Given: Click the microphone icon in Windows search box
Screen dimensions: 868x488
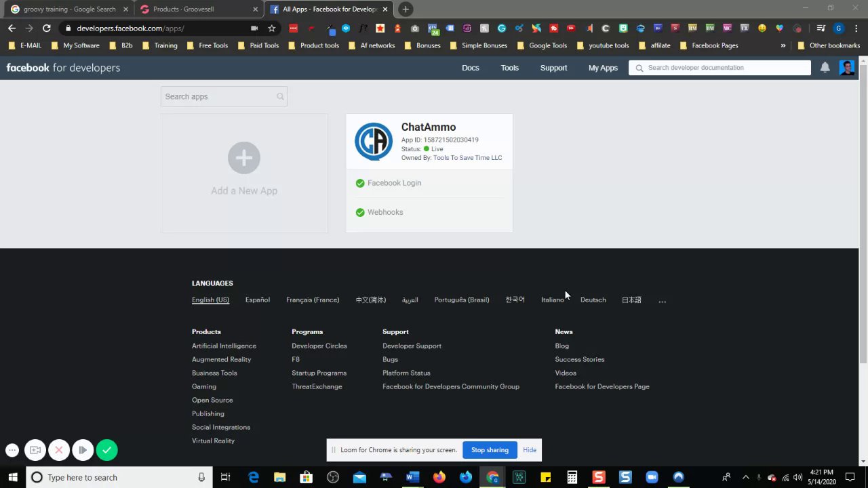Looking at the screenshot, I should [201, 477].
